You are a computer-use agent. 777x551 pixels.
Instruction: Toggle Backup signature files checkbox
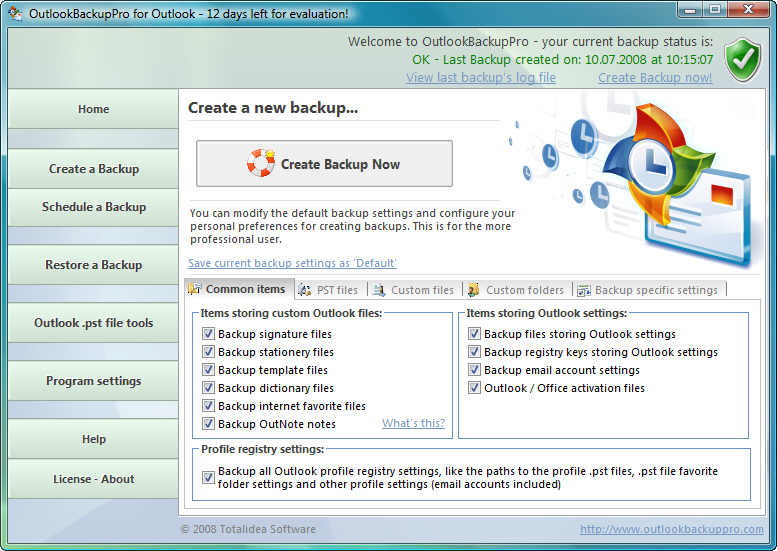click(x=208, y=333)
